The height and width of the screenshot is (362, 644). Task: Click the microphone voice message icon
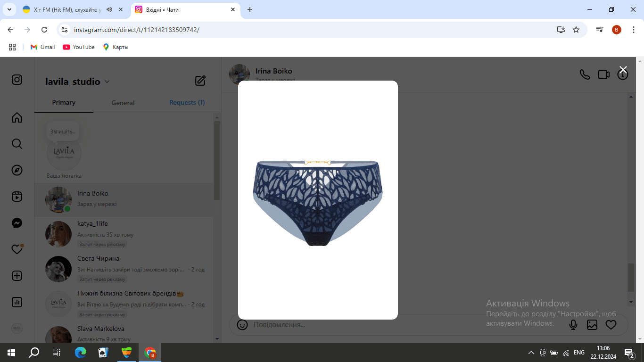573,325
